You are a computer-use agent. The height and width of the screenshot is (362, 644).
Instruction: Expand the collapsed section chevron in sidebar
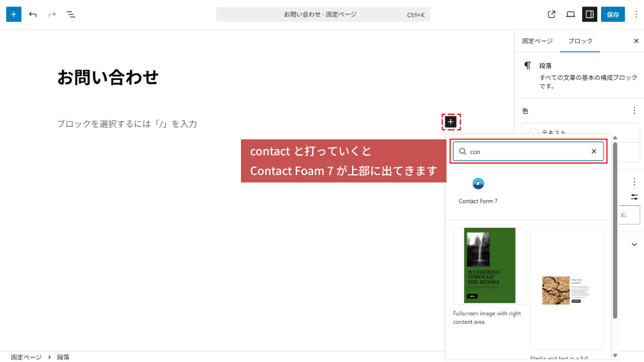click(634, 245)
